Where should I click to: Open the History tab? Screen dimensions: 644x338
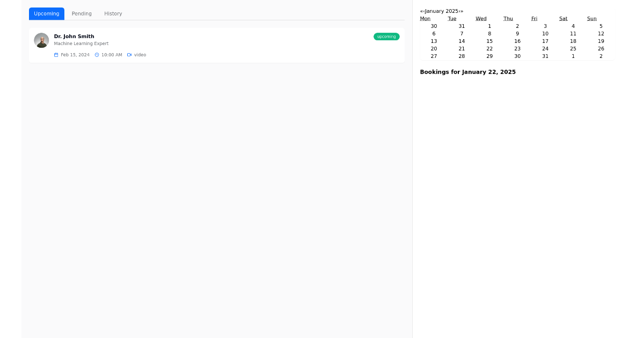(113, 13)
